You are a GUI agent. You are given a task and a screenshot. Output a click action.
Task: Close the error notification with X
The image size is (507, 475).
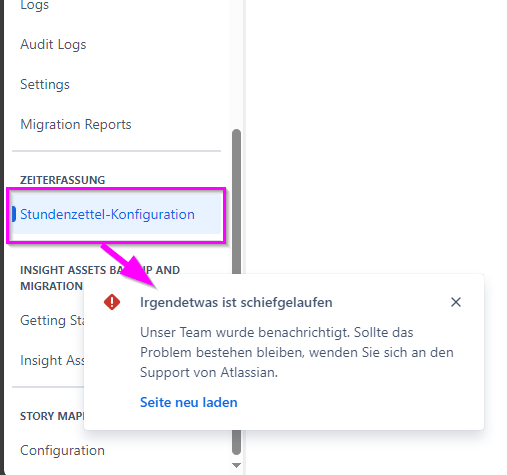click(x=456, y=302)
